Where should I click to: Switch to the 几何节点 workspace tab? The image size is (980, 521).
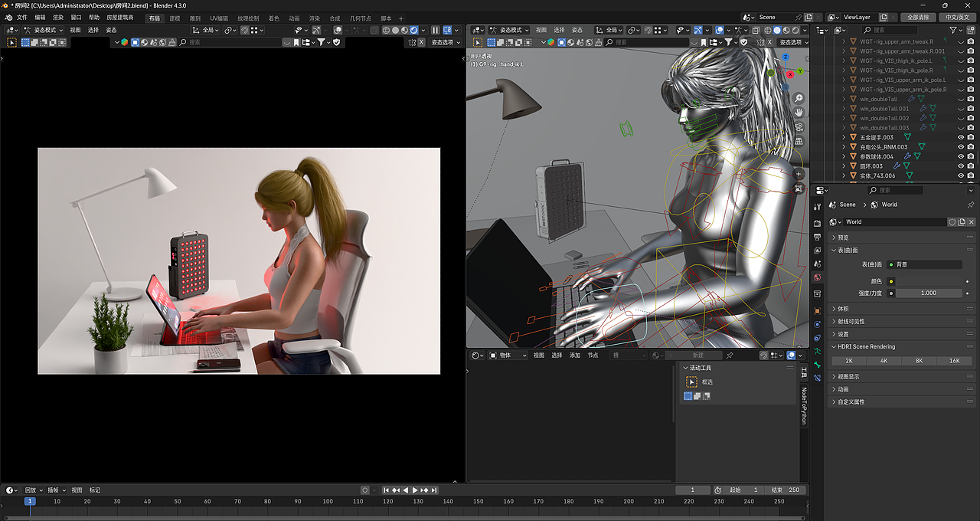360,18
